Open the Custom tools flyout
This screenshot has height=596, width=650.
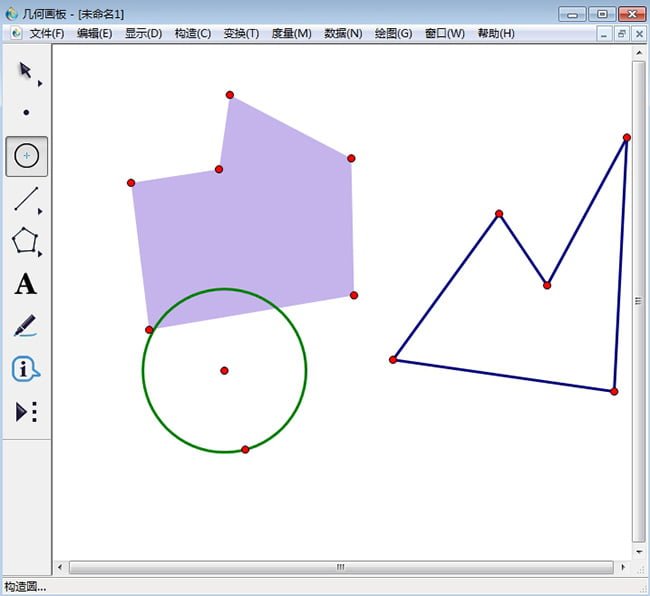click(x=26, y=412)
